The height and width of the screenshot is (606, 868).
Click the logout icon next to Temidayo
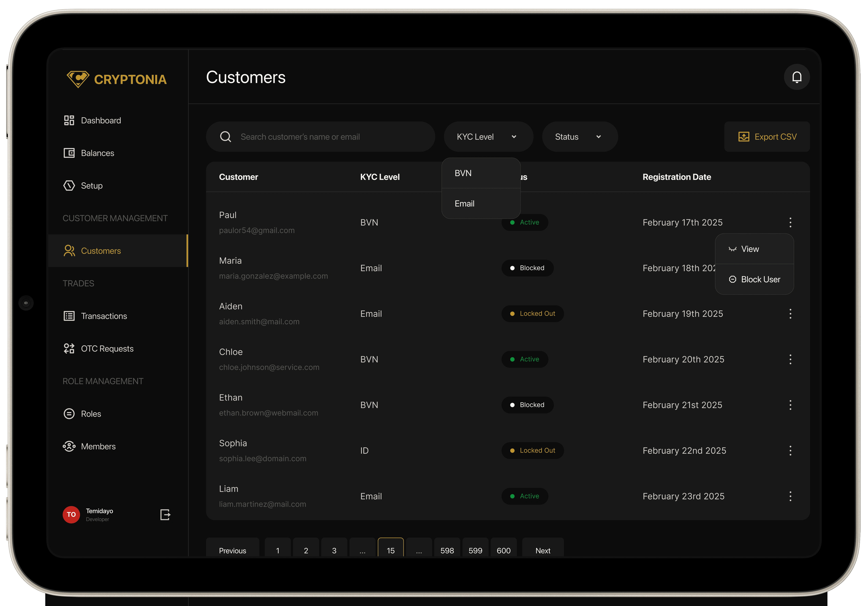pos(165,515)
